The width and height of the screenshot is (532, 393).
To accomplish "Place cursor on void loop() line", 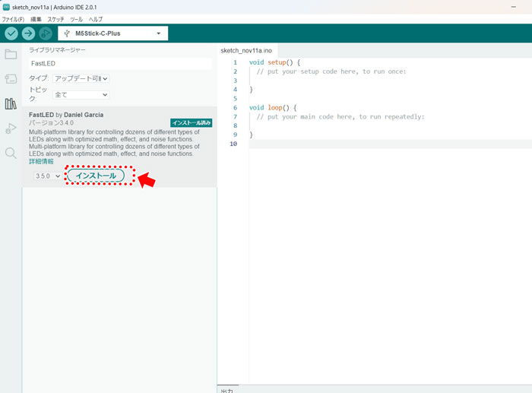I will 273,108.
